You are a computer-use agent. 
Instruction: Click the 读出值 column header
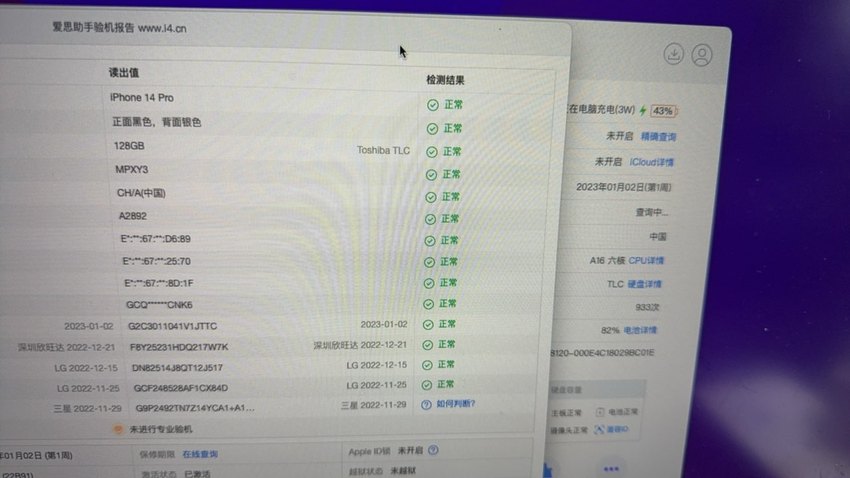(x=124, y=73)
